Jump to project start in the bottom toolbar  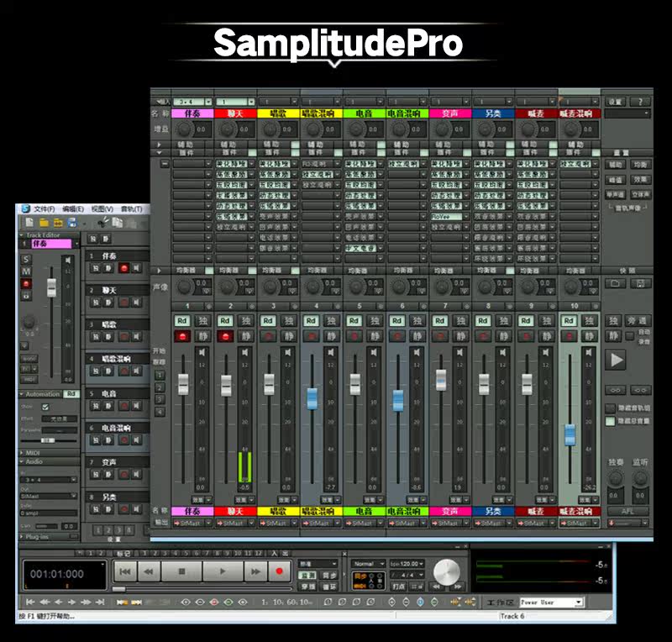[x=30, y=603]
